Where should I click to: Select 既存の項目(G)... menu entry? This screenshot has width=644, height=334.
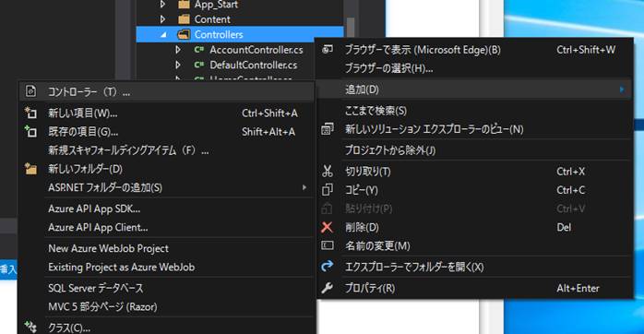click(167, 131)
